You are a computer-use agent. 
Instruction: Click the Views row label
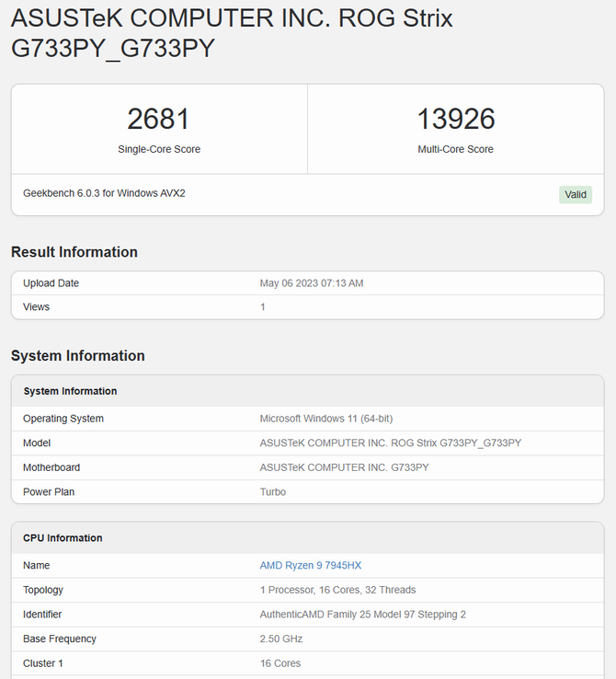click(36, 307)
